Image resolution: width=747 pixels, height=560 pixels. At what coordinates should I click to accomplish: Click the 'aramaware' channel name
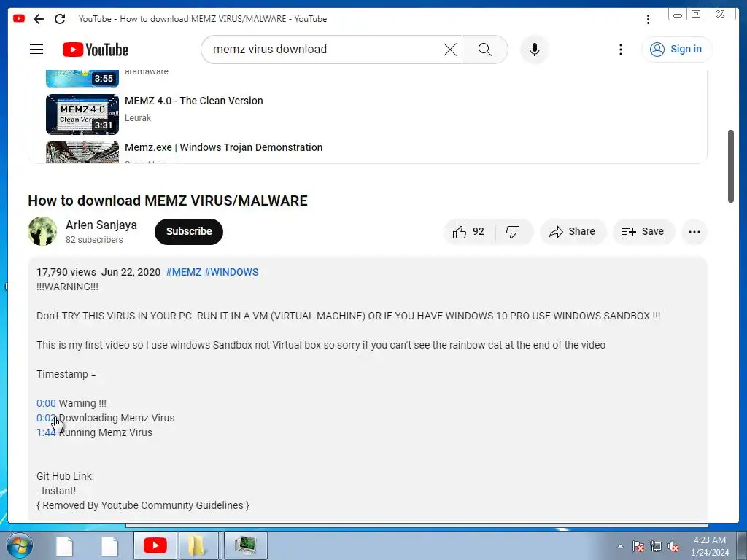(x=147, y=72)
